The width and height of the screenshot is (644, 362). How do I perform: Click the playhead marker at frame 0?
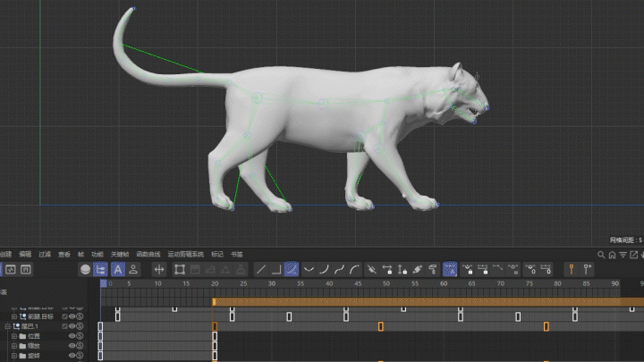[x=104, y=283]
